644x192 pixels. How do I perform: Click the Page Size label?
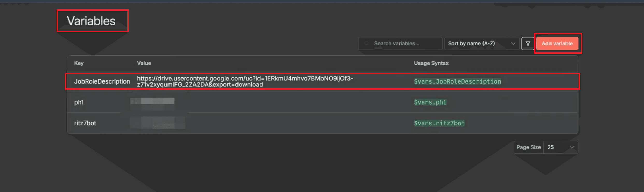click(529, 147)
